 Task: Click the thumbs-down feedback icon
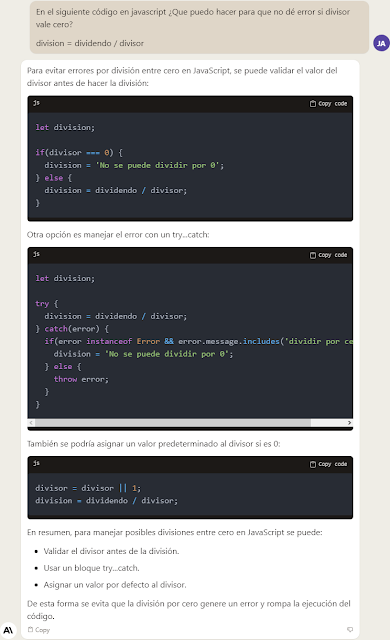[x=350, y=629]
